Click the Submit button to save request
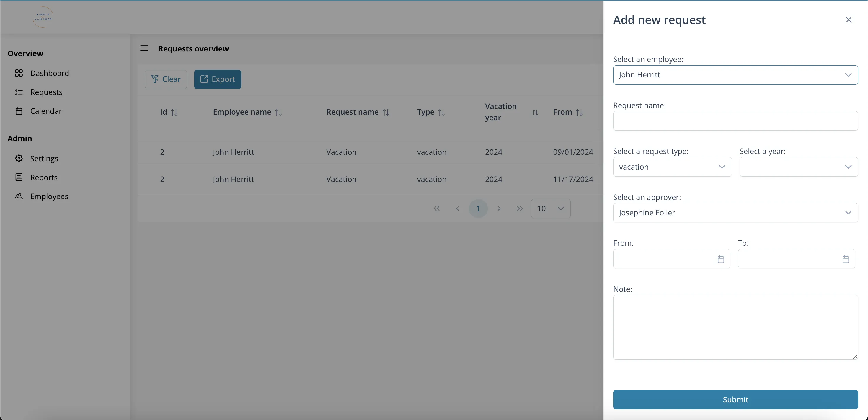Screen dimensions: 868x420 coord(736,400)
